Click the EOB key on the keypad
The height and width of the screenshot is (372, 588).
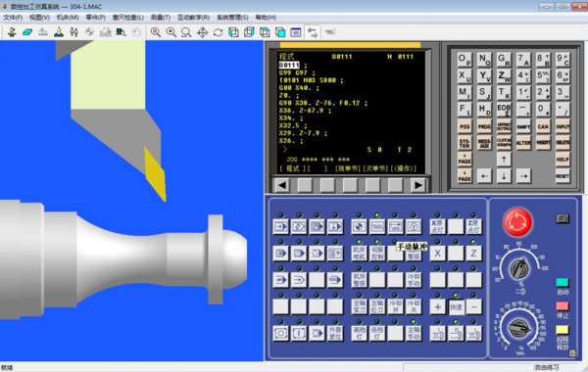[504, 110]
